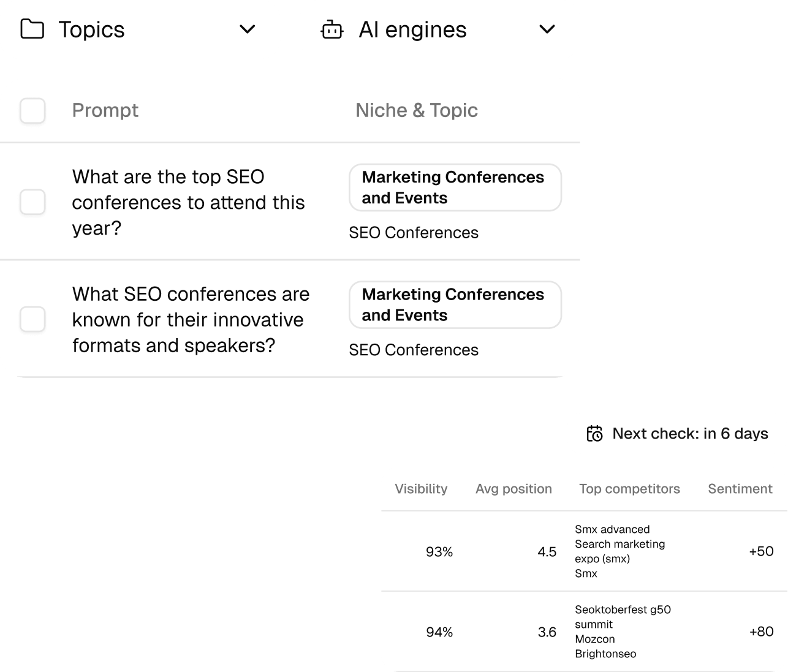Open the prompt about top SEO conferences

(188, 202)
